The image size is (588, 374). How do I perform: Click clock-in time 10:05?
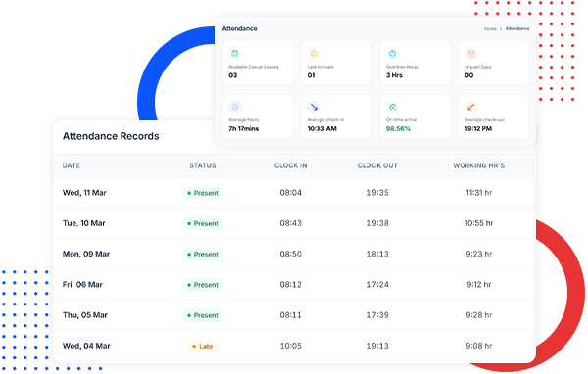click(x=291, y=346)
